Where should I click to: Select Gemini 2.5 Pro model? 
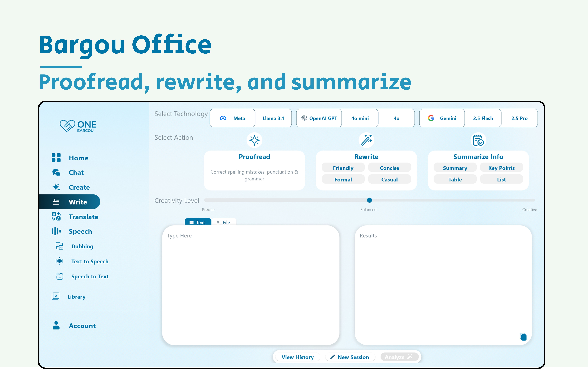[x=519, y=118]
